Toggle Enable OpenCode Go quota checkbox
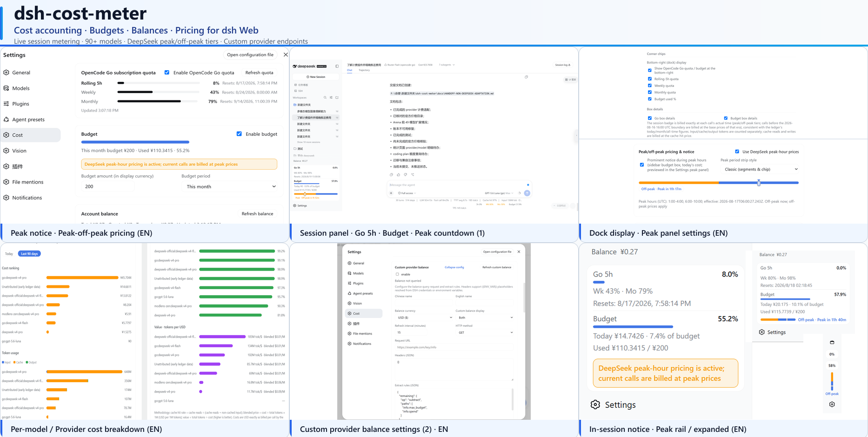Image resolution: width=868 pixels, height=437 pixels. (x=167, y=73)
